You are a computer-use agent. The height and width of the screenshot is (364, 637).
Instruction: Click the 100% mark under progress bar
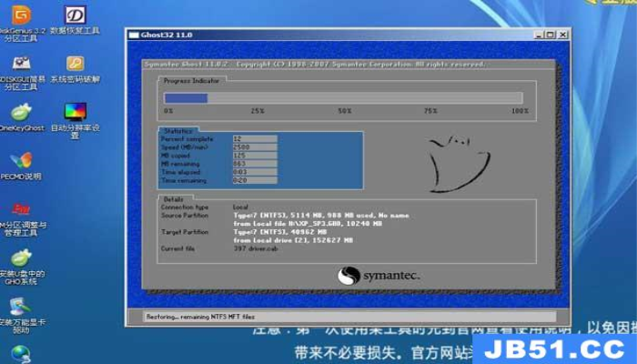pyautogui.click(x=520, y=111)
